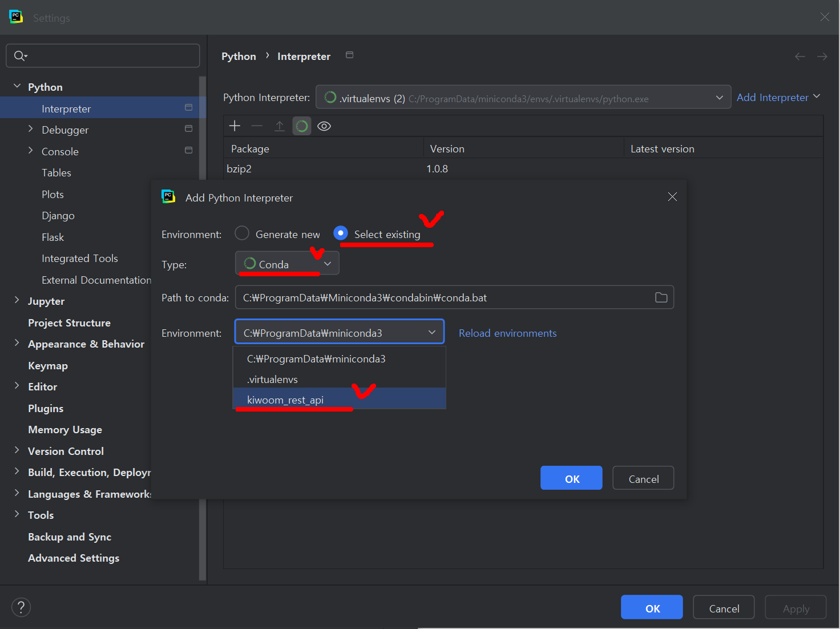Click the search icon in settings search
The width and height of the screenshot is (840, 629).
pos(20,55)
